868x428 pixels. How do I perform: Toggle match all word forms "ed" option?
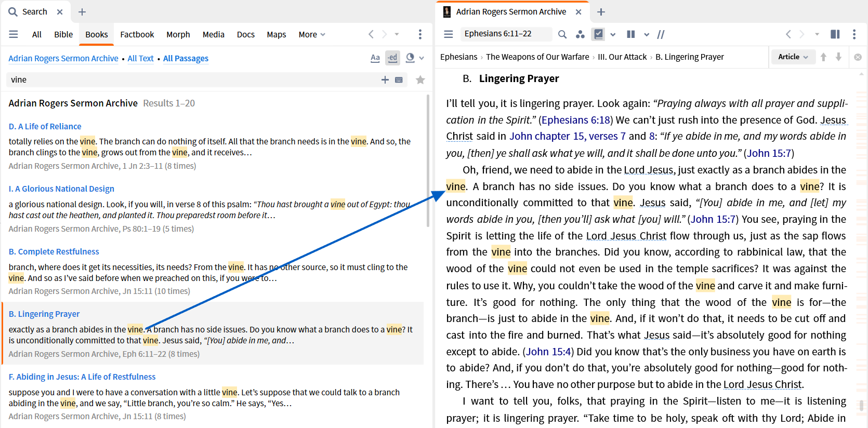(x=392, y=58)
